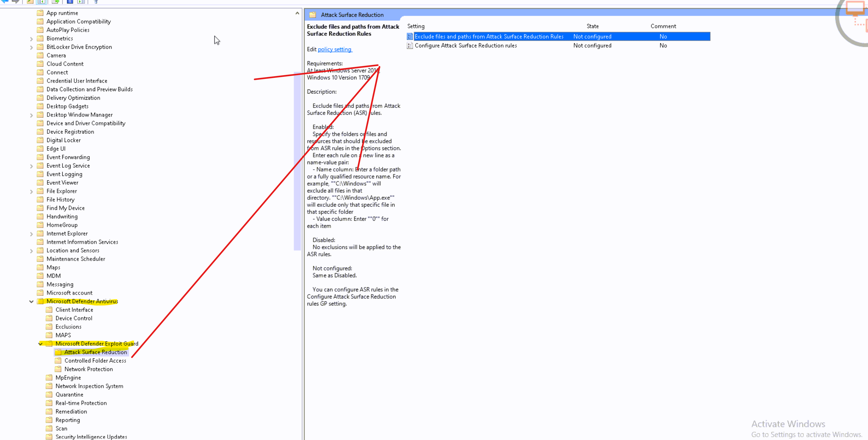This screenshot has width=868, height=440.
Task: Click the Filter funnel toolbar icon
Action: click(96, 2)
